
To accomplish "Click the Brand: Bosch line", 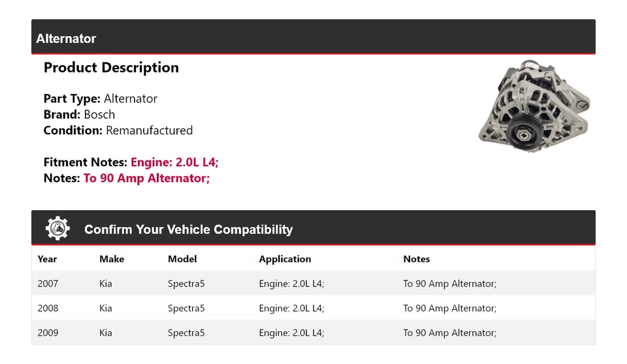I will pyautogui.click(x=79, y=114).
